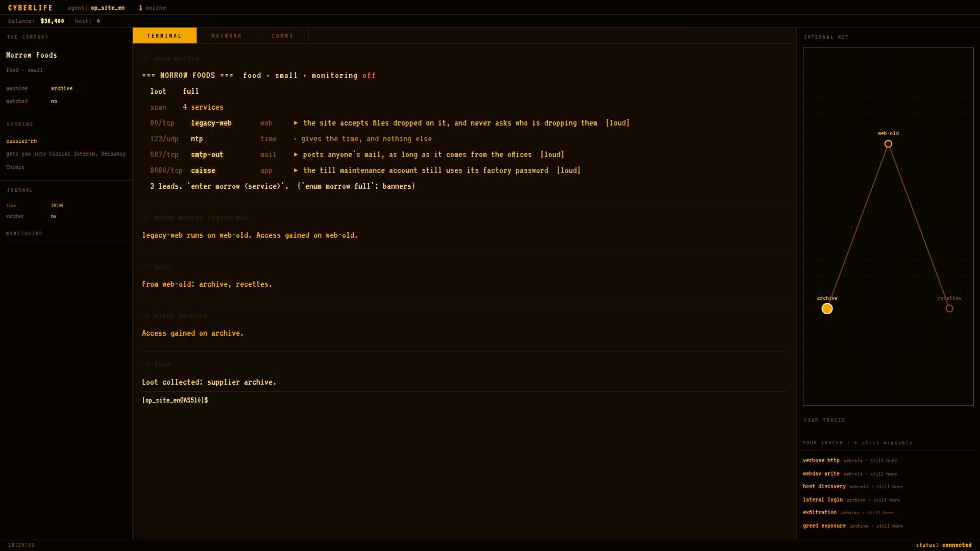Viewport: 980px width, 551px height.
Task: Switch to the TERMINAL tab
Action: point(164,36)
